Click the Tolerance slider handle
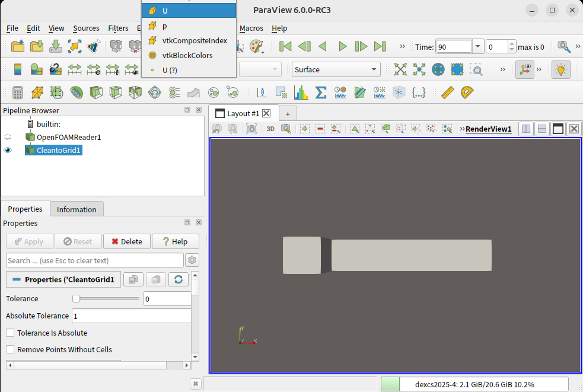 point(76,299)
